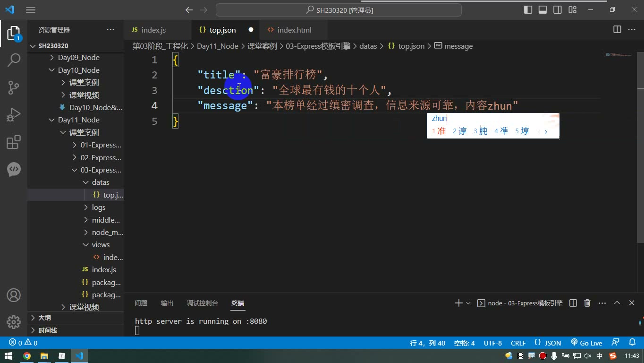Open editor More Actions ellipsis
The height and width of the screenshot is (363, 644).
pos(631,30)
